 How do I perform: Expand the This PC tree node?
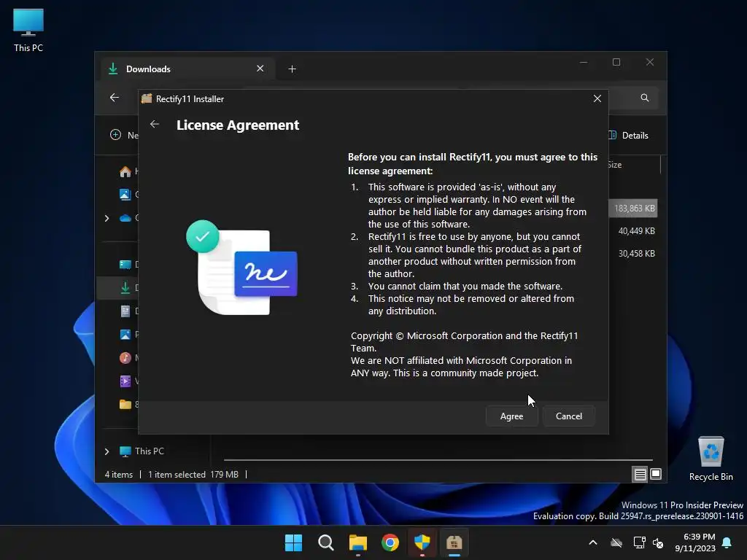[107, 451]
